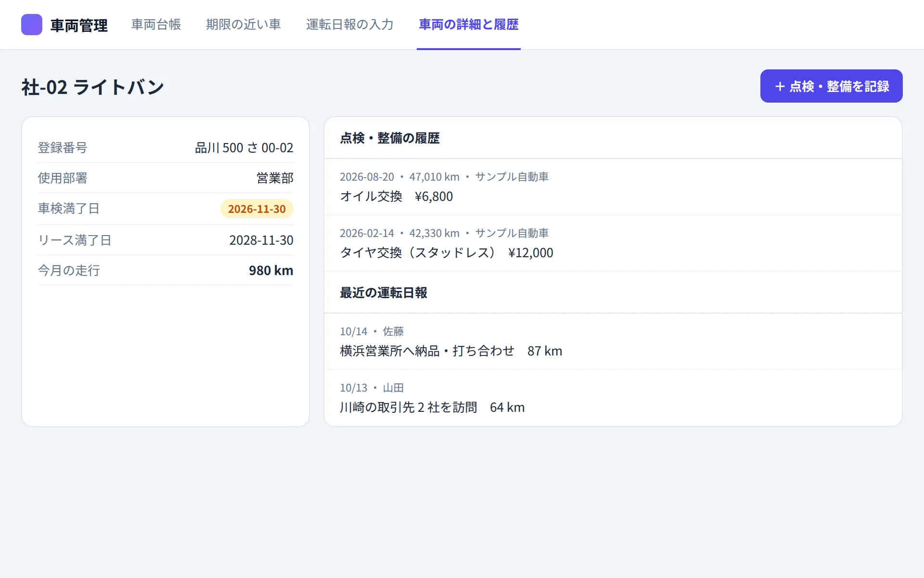The height and width of the screenshot is (578, 924).
Task: Click the 営業部 department value
Action: (x=275, y=178)
